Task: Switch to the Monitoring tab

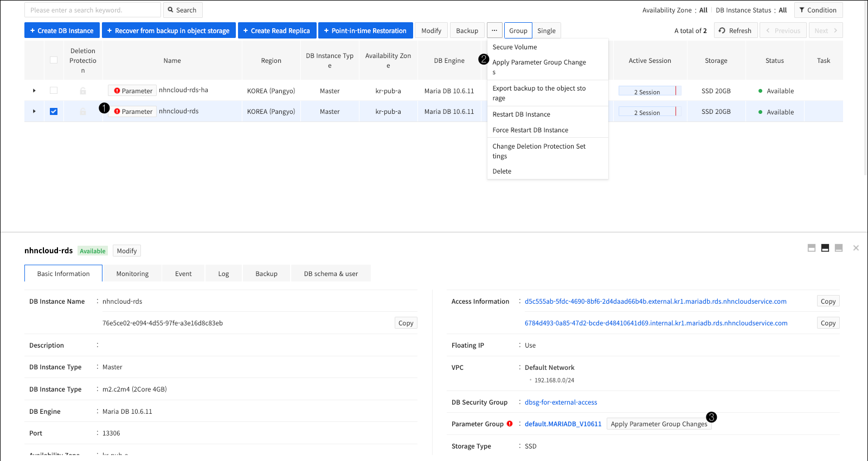Action: click(132, 273)
